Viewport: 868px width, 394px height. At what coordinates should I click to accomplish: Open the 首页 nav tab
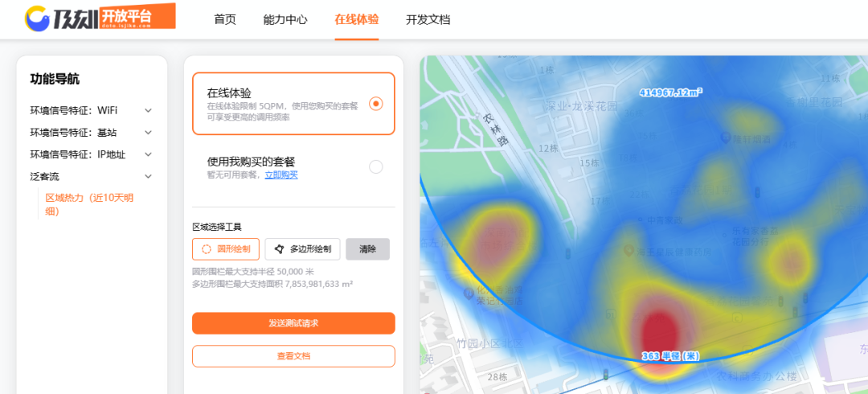tap(225, 19)
